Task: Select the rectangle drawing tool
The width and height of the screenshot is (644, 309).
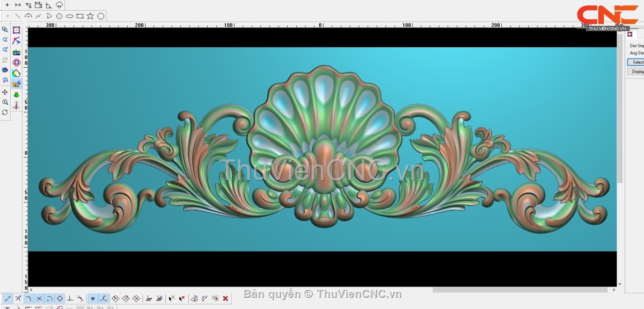Action: pos(80,16)
